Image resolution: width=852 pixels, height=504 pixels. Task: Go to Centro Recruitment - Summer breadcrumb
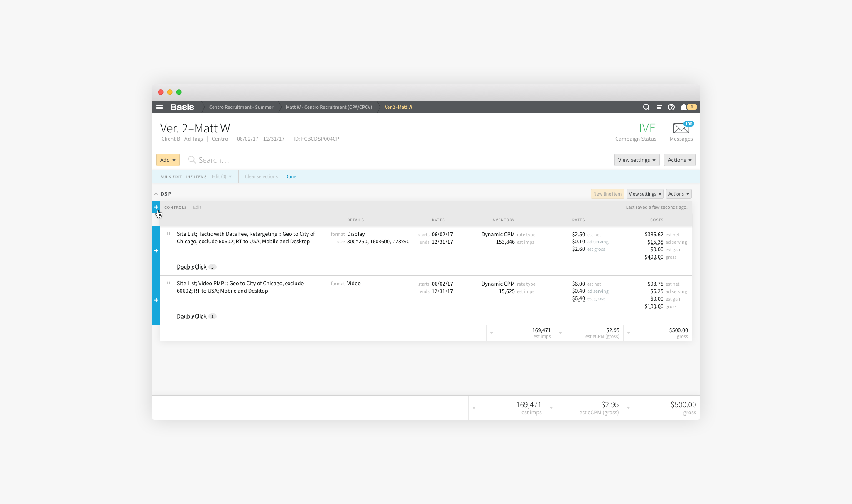[241, 107]
